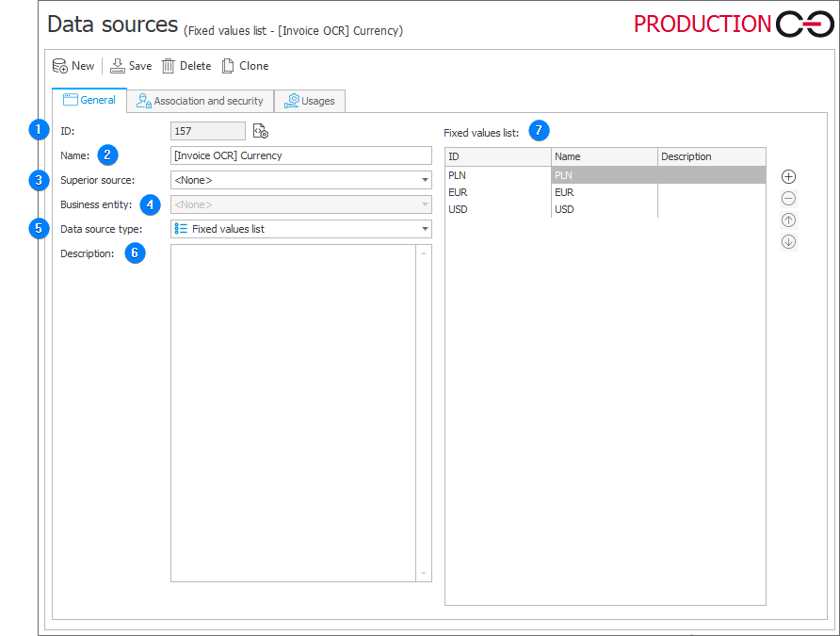This screenshot has height=636, width=840.
Task: Click the Name column header
Action: point(605,156)
